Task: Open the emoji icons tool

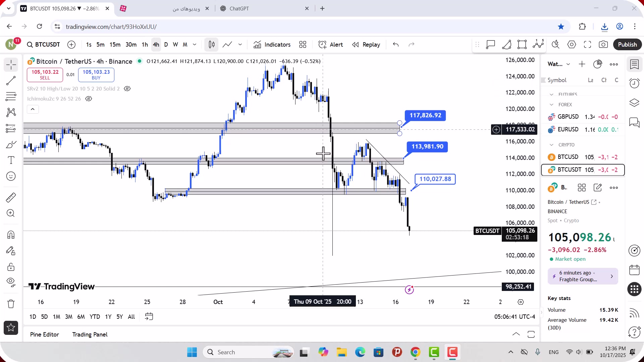Action: coord(11,176)
